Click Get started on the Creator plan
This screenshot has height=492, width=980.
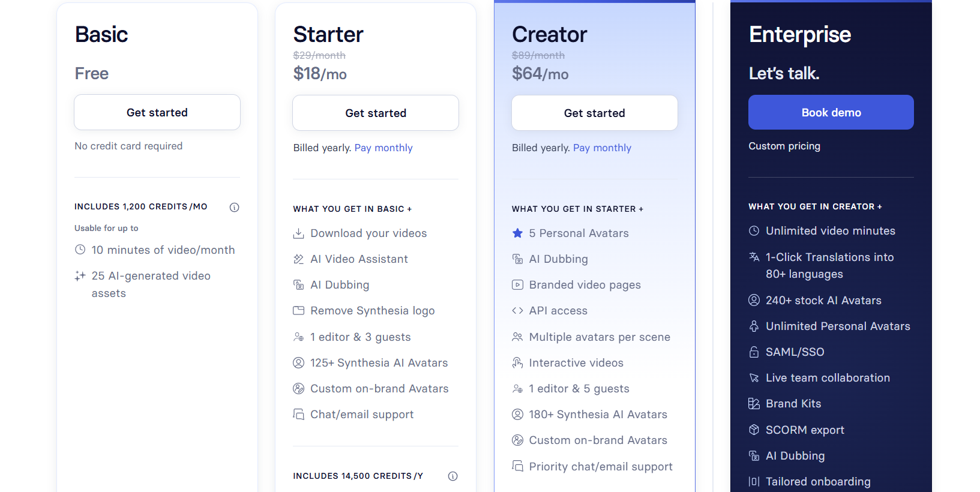pyautogui.click(x=595, y=113)
